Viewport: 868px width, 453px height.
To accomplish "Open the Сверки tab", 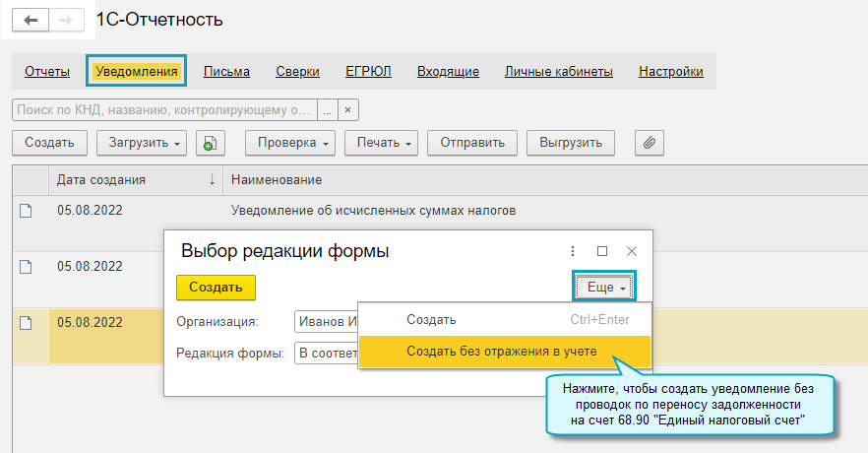I will (297, 71).
